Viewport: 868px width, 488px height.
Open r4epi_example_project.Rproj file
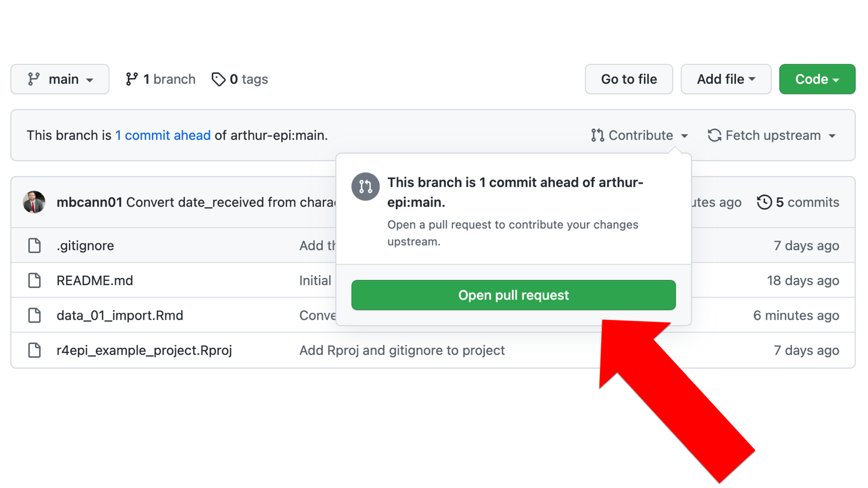click(144, 350)
